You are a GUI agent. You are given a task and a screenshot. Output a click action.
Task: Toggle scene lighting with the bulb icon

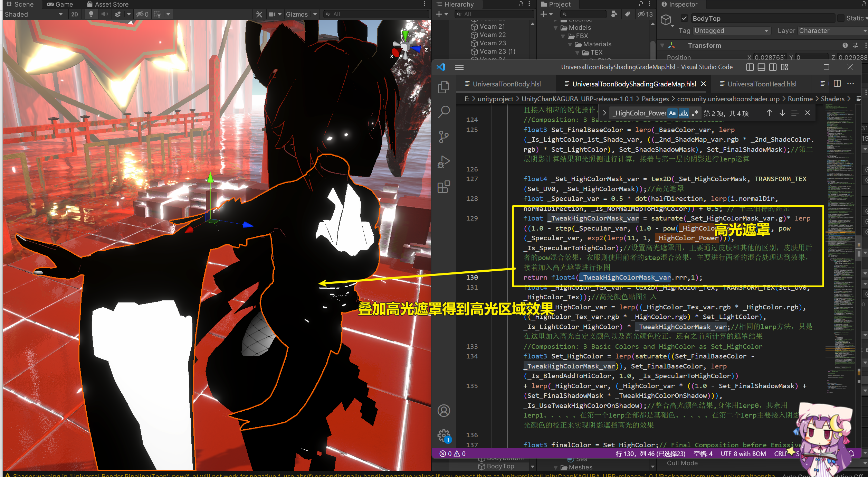91,14
